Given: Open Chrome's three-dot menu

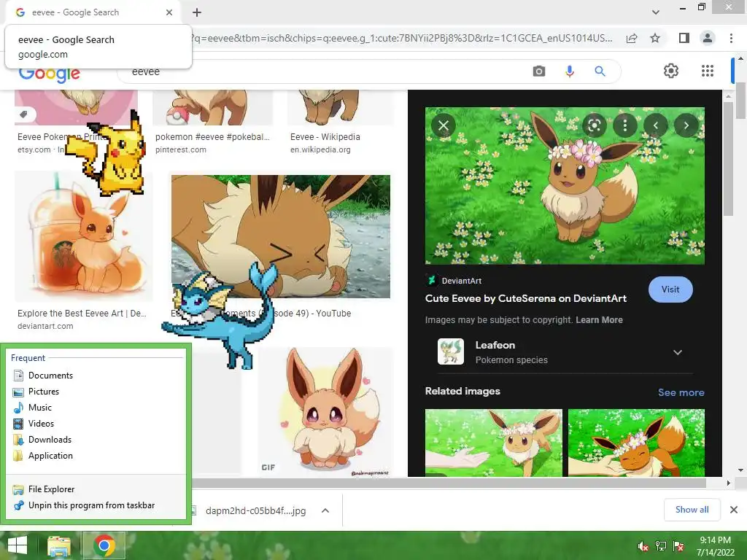Looking at the screenshot, I should point(731,38).
